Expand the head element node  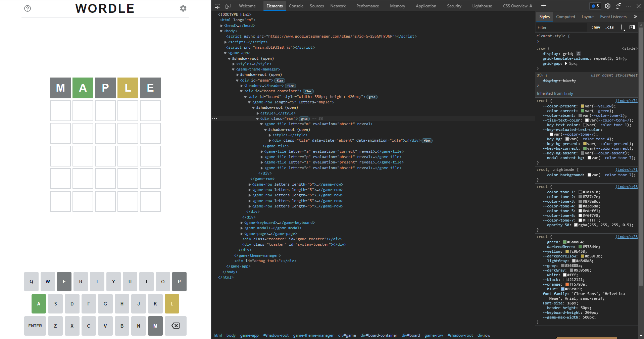pos(221,26)
